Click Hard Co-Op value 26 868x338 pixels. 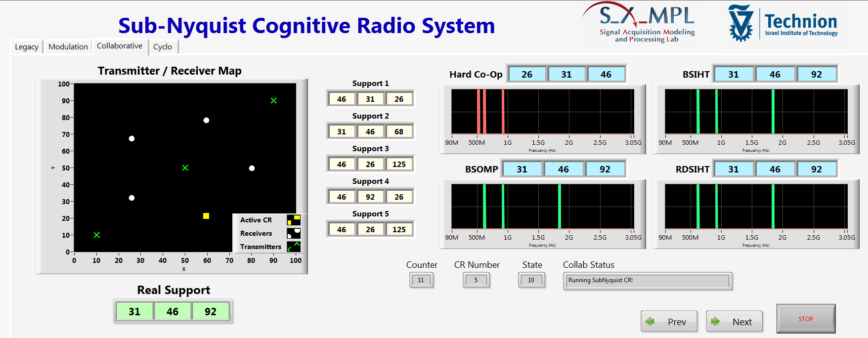coord(527,74)
